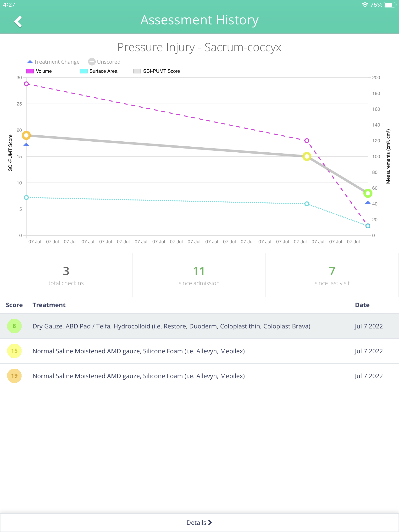Click the Unscored legend circle icon
The image size is (399, 532).
click(x=92, y=62)
